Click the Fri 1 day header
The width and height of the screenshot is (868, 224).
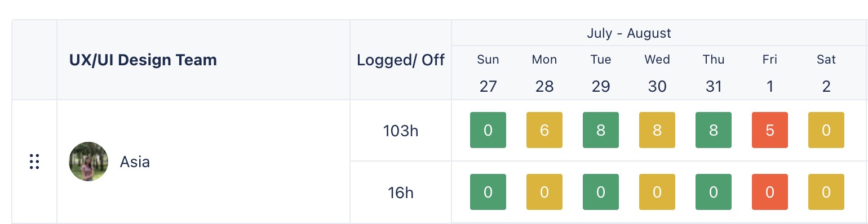(770, 73)
